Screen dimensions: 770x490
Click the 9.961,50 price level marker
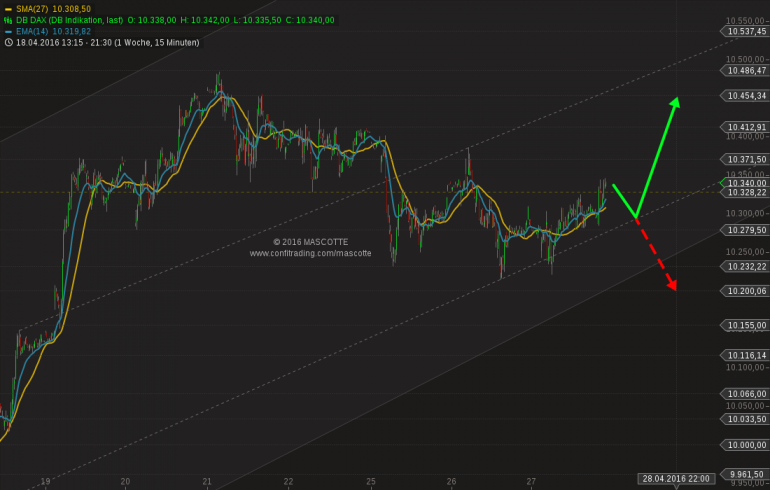point(744,474)
